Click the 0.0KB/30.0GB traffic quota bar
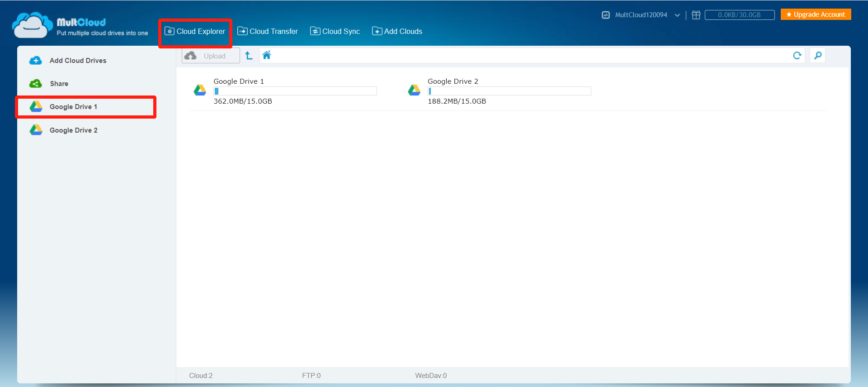868x387 pixels. (x=740, y=15)
